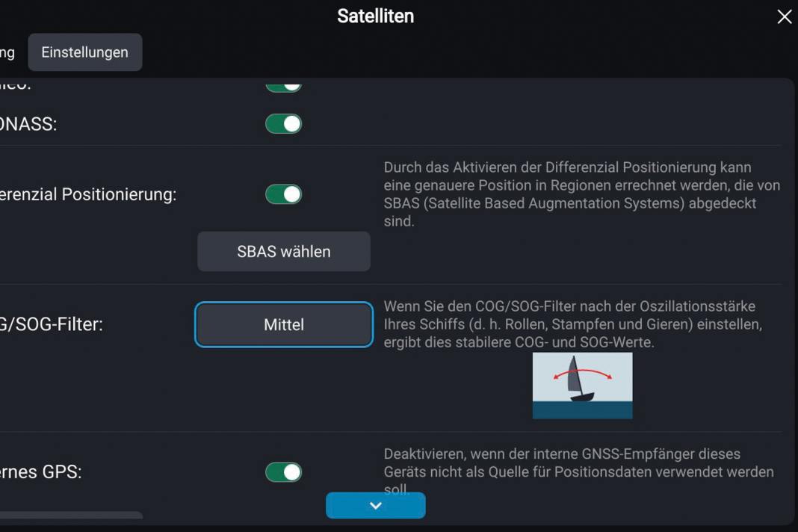Image resolution: width=798 pixels, height=532 pixels.
Task: Click the down-arrow icon on the blue button
Action: [375, 505]
